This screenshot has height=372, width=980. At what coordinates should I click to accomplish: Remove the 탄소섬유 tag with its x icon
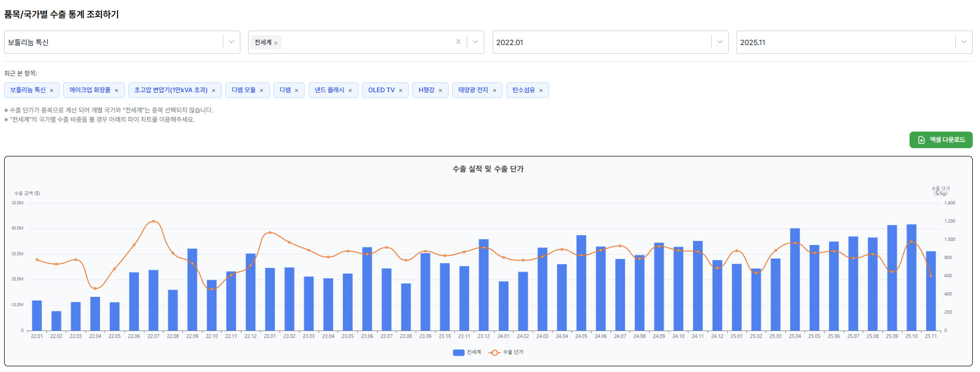pyautogui.click(x=541, y=91)
